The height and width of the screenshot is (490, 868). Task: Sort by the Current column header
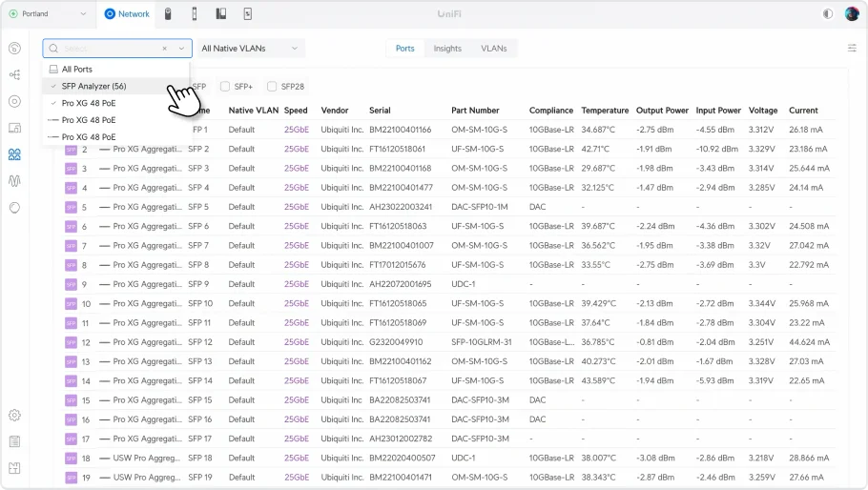pos(803,110)
